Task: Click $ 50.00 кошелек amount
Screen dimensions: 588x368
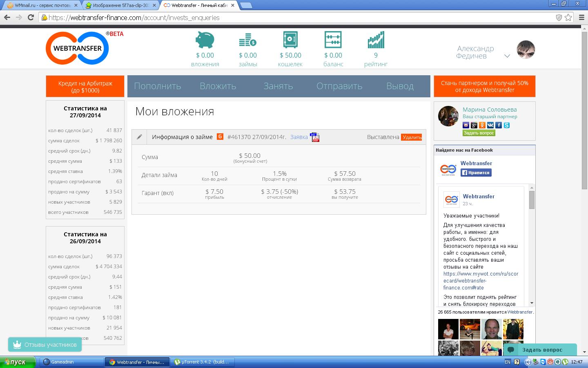Action: pyautogui.click(x=290, y=55)
